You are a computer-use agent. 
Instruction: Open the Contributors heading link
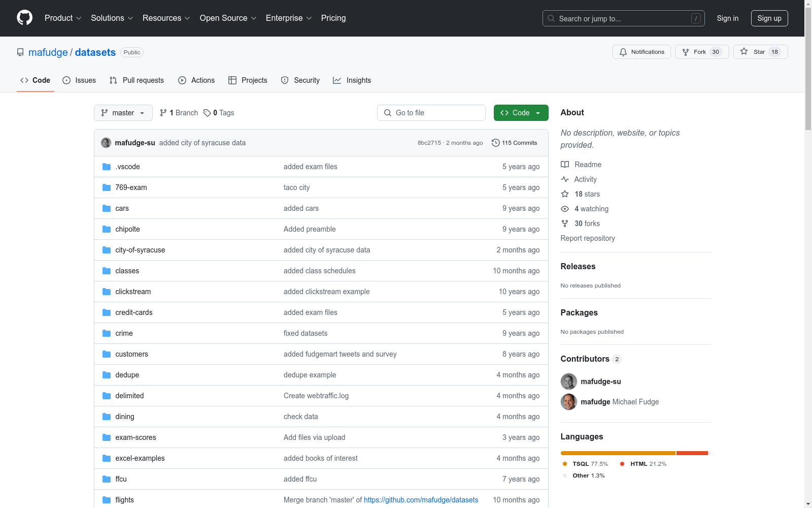(591, 359)
